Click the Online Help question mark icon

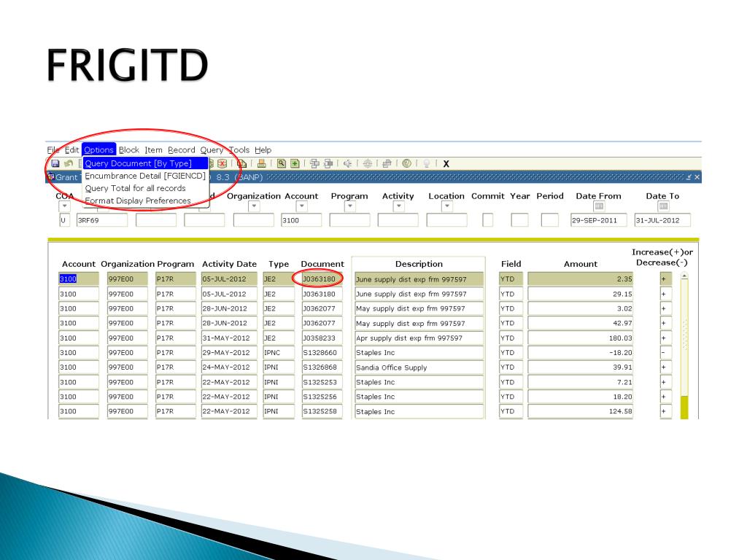[x=406, y=163]
